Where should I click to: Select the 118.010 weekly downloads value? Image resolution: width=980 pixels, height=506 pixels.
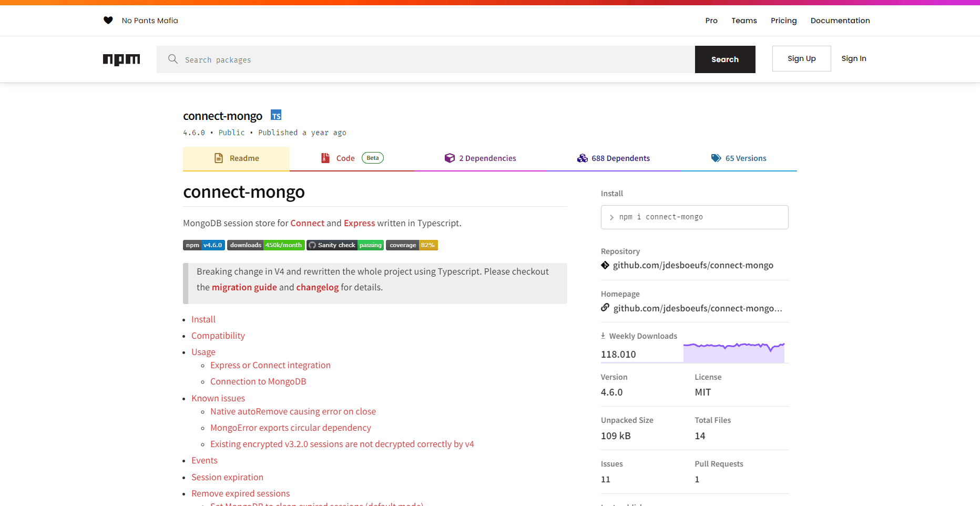(618, 354)
